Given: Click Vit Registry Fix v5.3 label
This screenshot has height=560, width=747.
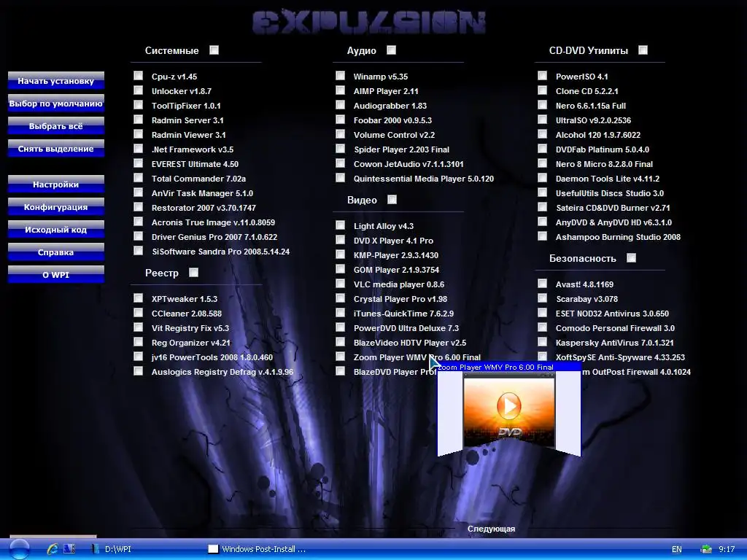Looking at the screenshot, I should coord(190,328).
